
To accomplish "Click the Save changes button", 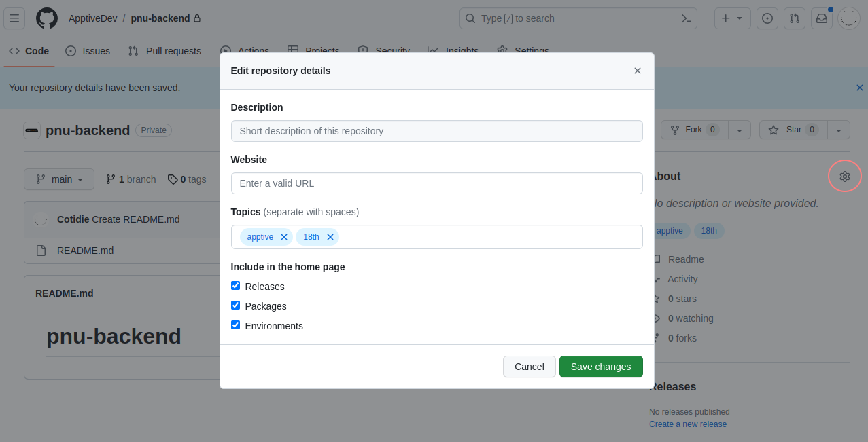I will [601, 367].
